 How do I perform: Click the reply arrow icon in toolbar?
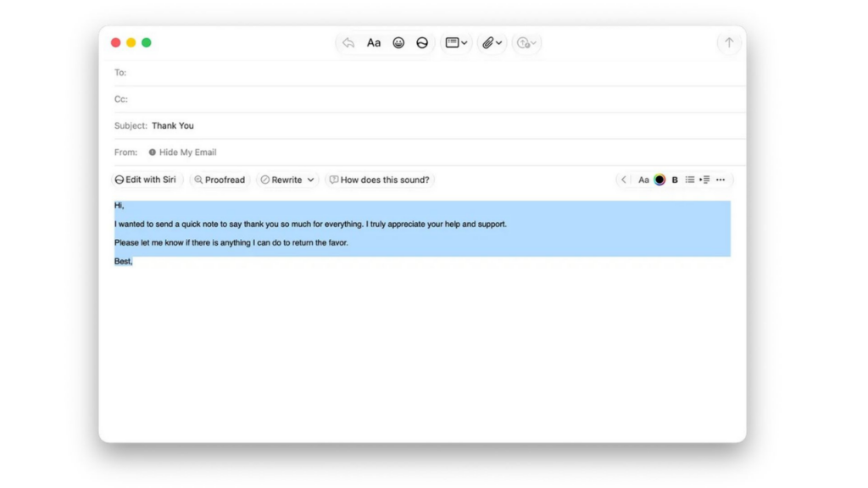pos(348,42)
